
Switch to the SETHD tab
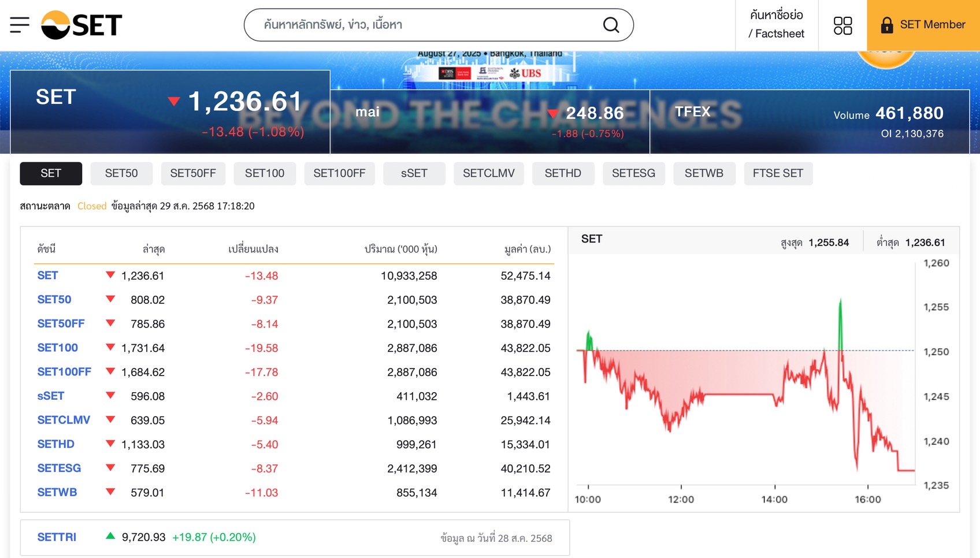click(563, 173)
